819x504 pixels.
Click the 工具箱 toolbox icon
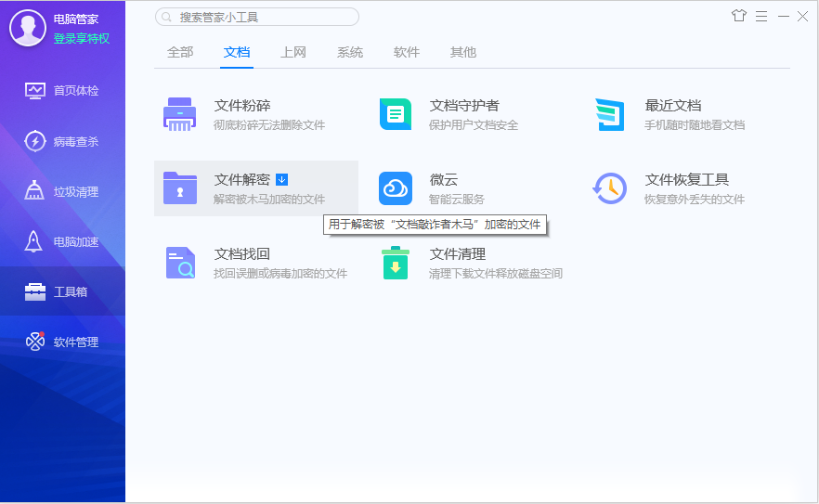pos(35,291)
